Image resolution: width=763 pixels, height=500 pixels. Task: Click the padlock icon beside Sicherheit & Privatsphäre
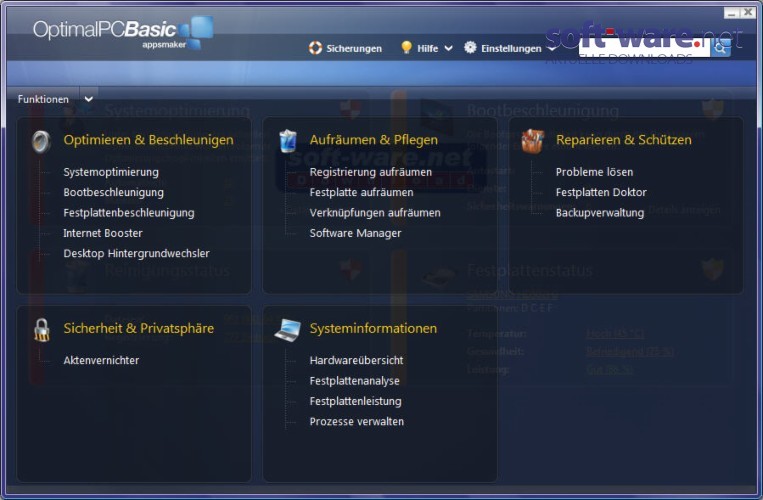pyautogui.click(x=42, y=330)
